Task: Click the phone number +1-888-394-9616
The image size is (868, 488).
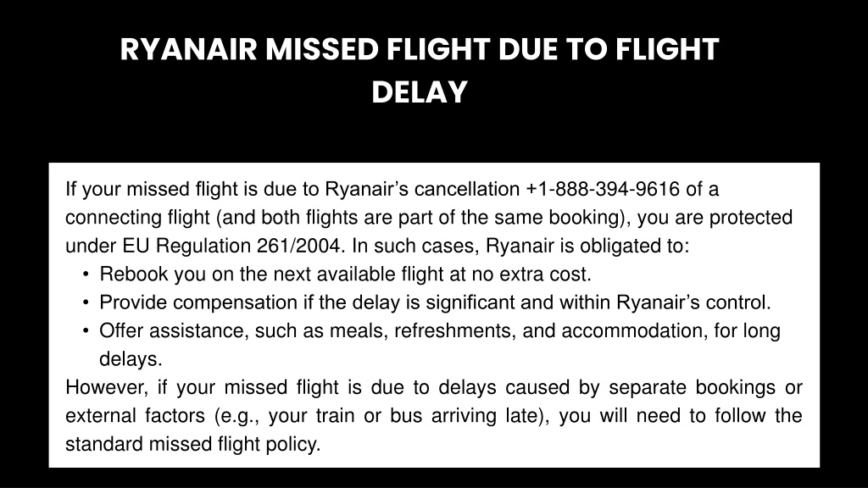Action: coord(603,189)
